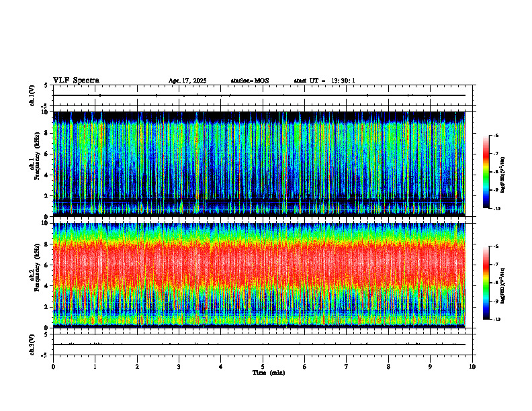This screenshot has width=532, height=411.
Task: Click the time axis tick label '0'
Action: (x=53, y=367)
